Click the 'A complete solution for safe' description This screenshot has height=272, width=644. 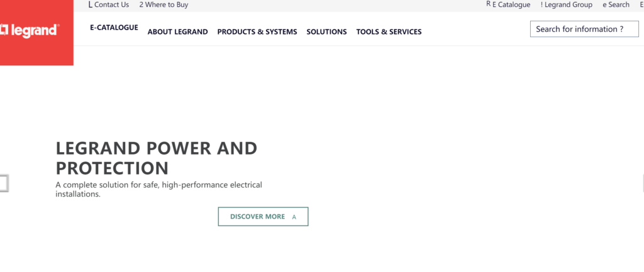[x=158, y=189]
